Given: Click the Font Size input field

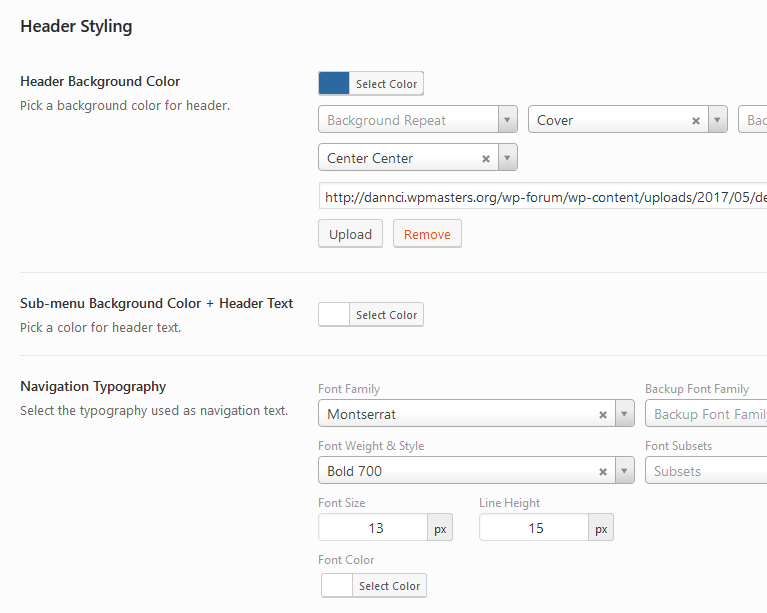Looking at the screenshot, I should (x=373, y=528).
